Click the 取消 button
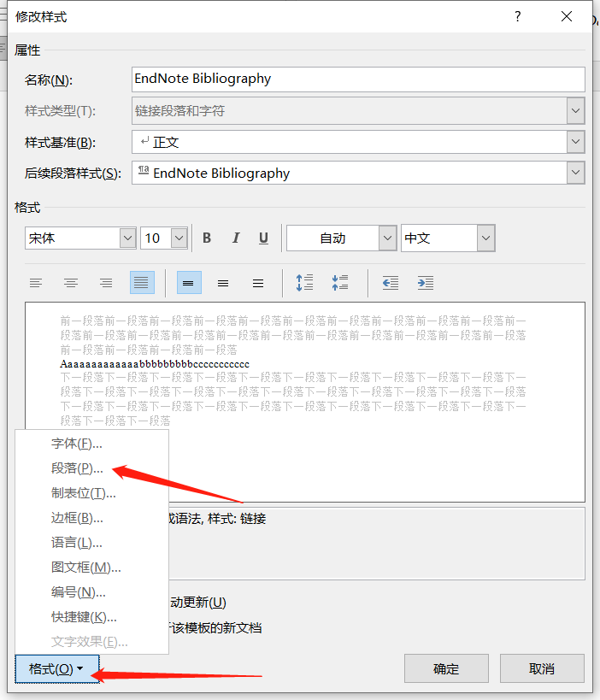 (542, 668)
